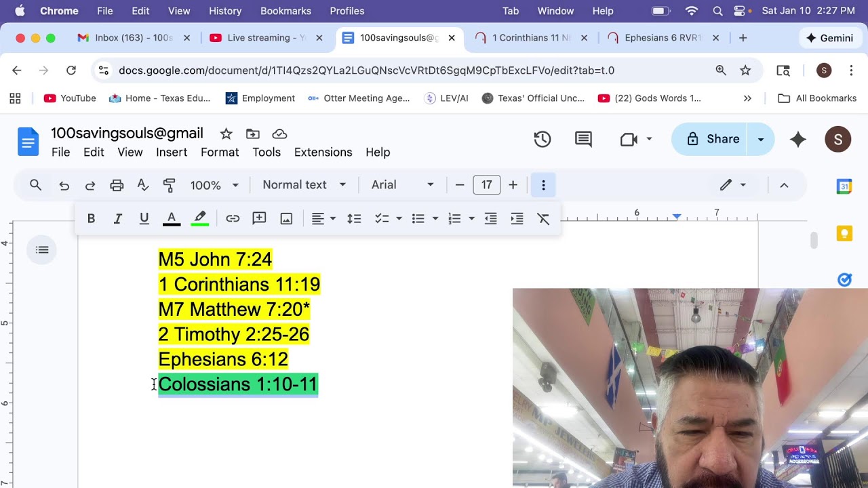Open the version history
This screenshot has width=868, height=488.
[542, 139]
